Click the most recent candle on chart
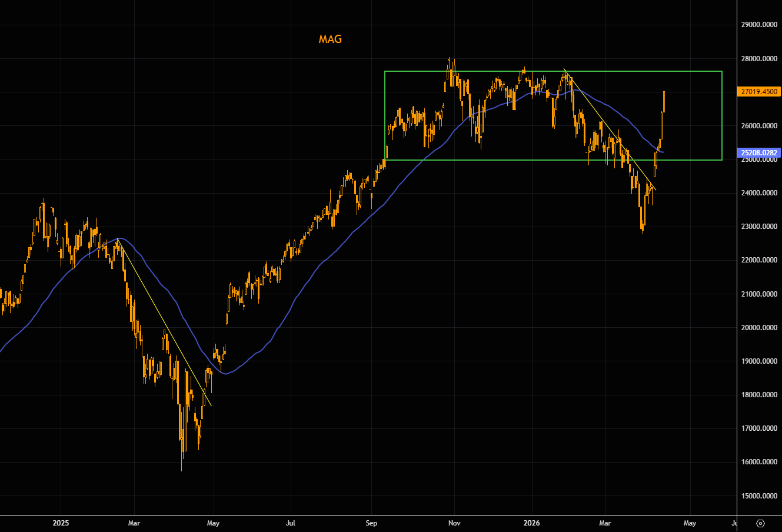 point(664,101)
